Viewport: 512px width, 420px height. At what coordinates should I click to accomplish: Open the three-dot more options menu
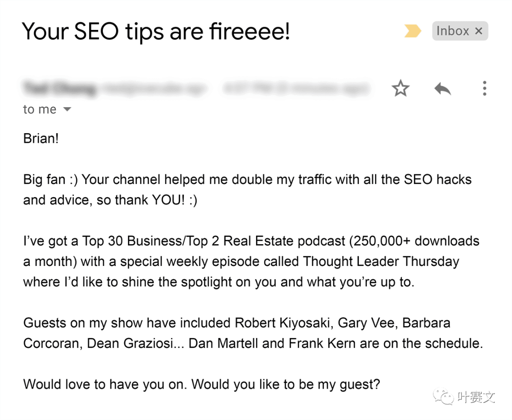click(485, 88)
